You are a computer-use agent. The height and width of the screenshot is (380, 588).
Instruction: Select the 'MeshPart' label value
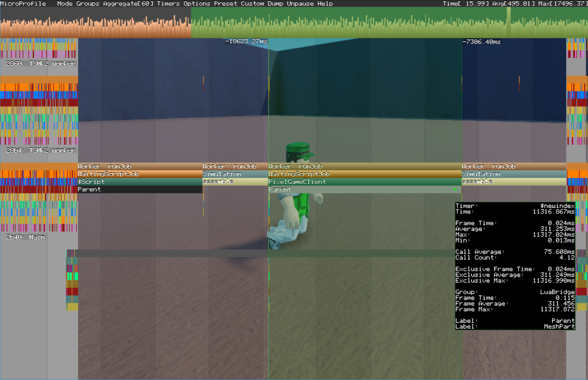(x=559, y=327)
